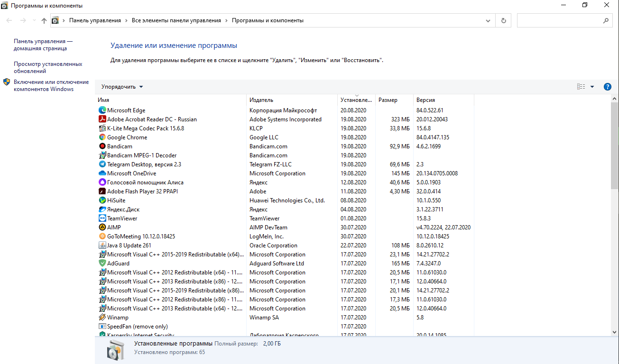Click version v4.70.2224, 22.07.2020
The height and width of the screenshot is (364, 619).
click(443, 227)
